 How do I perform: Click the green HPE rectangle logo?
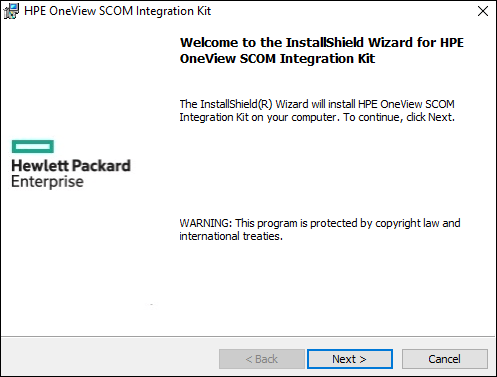coord(33,146)
